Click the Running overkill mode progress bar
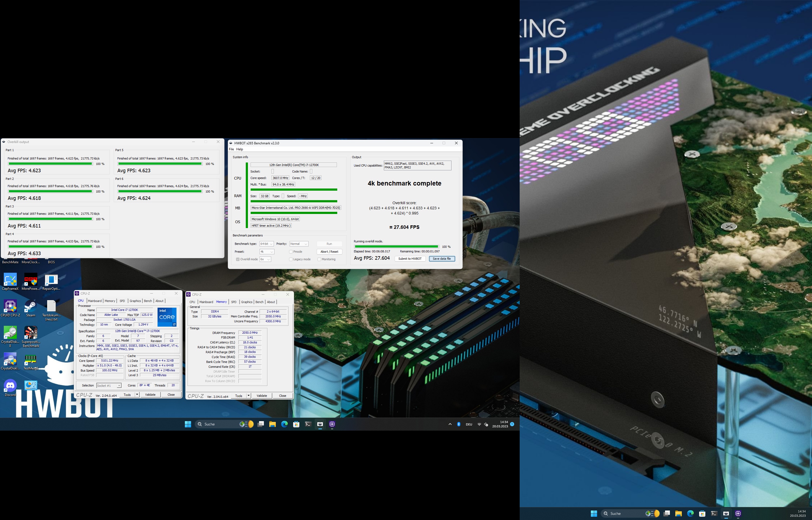 [396, 246]
